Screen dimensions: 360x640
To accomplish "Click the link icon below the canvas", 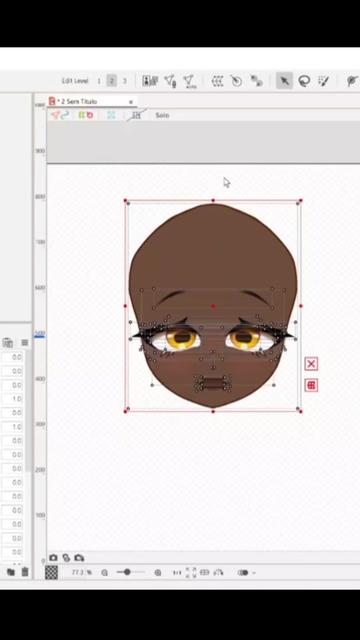I will pos(66,558).
